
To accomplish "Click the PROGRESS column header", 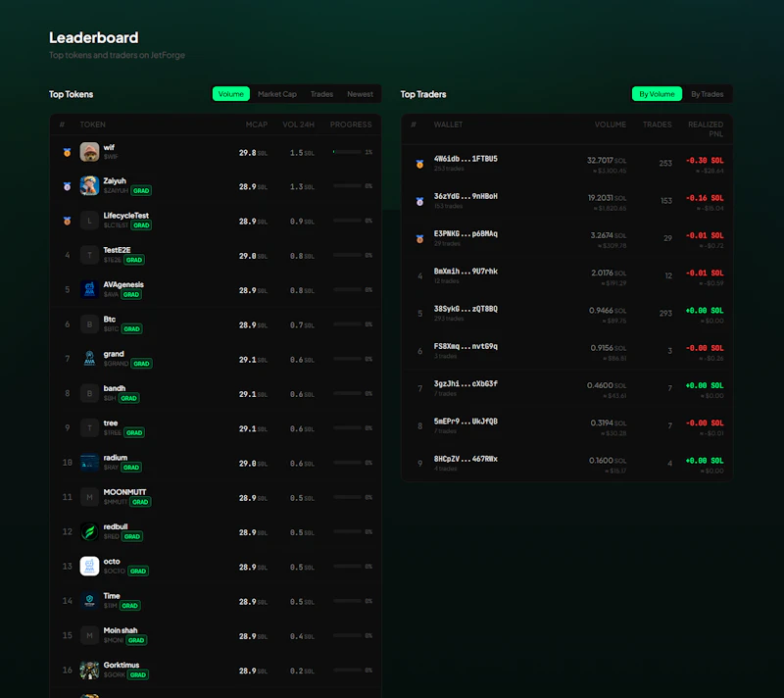I will 351,125.
